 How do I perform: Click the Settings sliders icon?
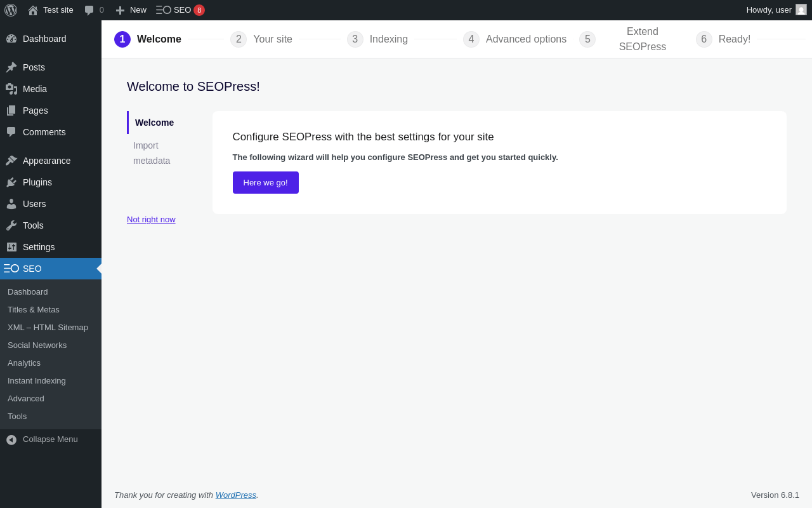11,247
